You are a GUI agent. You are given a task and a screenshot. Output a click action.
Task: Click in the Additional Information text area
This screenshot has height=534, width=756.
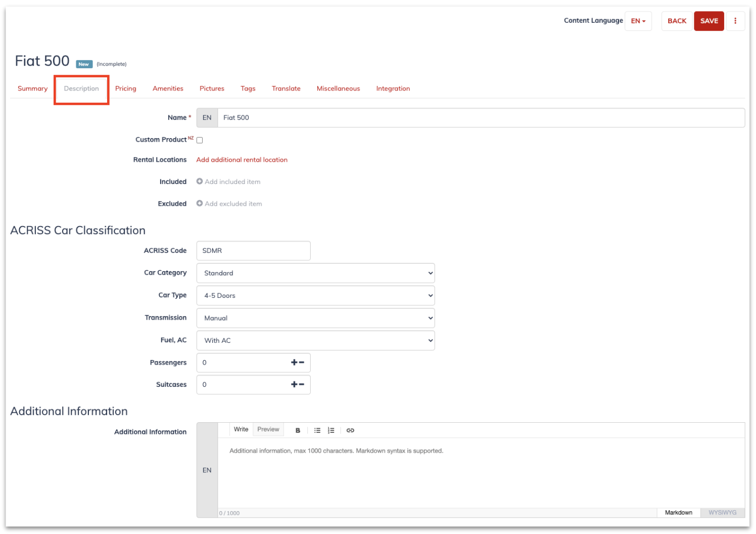point(481,473)
